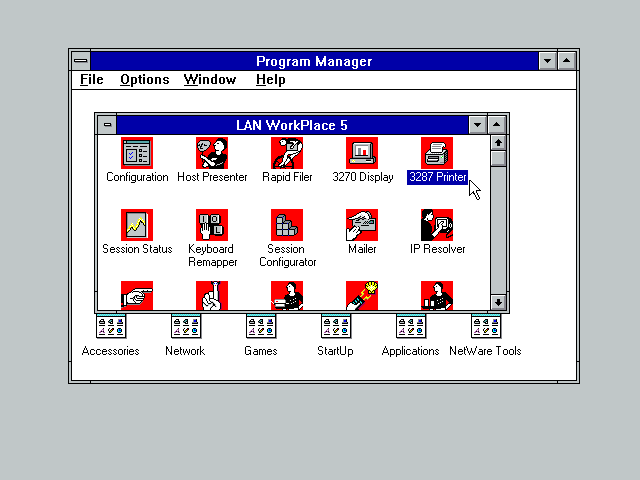Open the IP Resolver icon

437,225
